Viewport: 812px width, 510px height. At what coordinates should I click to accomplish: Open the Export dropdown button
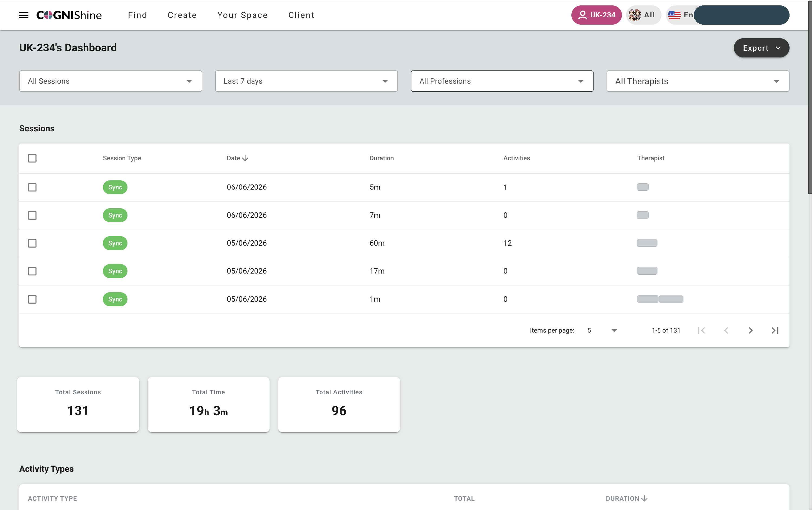pos(761,48)
